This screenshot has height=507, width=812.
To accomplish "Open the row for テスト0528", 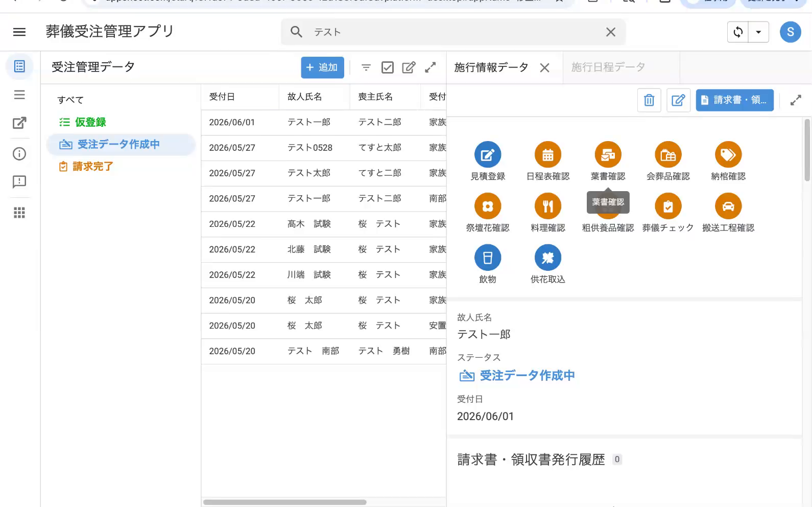I will [x=324, y=148].
